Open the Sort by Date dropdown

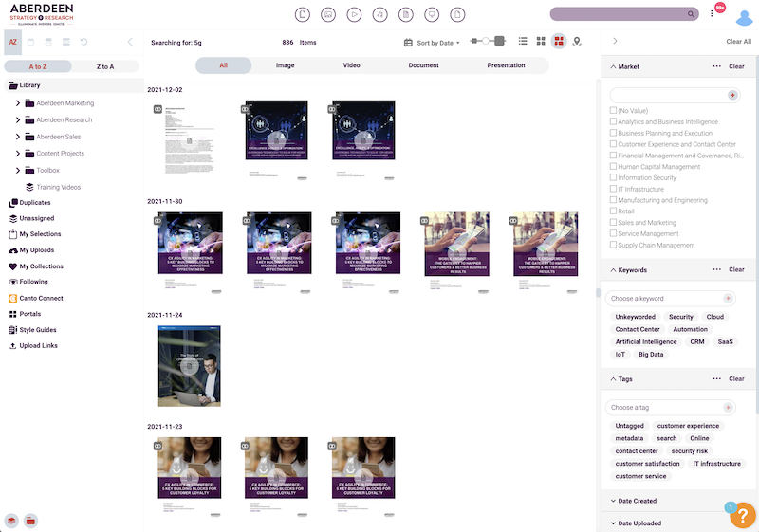432,43
